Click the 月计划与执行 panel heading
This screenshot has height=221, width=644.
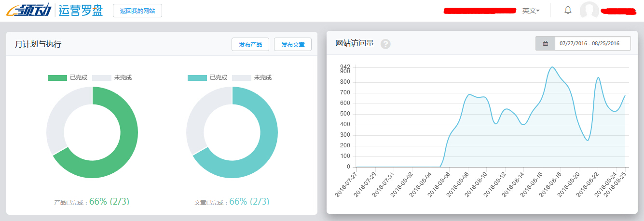pos(38,44)
